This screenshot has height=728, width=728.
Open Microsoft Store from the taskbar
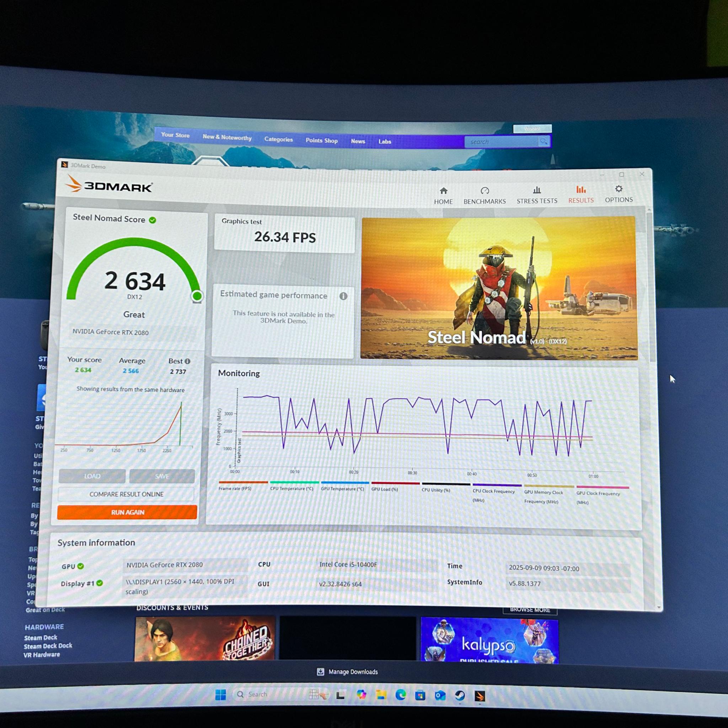point(420,695)
